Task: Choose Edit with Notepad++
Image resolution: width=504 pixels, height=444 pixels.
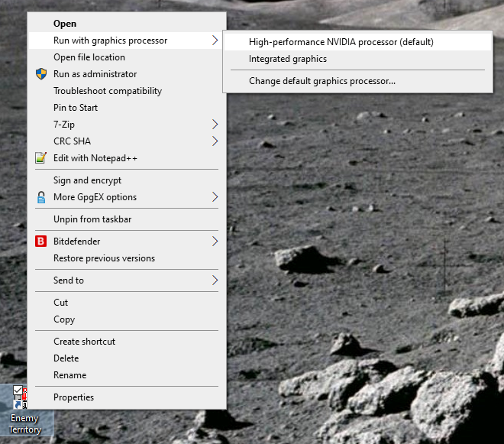Action: point(127,158)
